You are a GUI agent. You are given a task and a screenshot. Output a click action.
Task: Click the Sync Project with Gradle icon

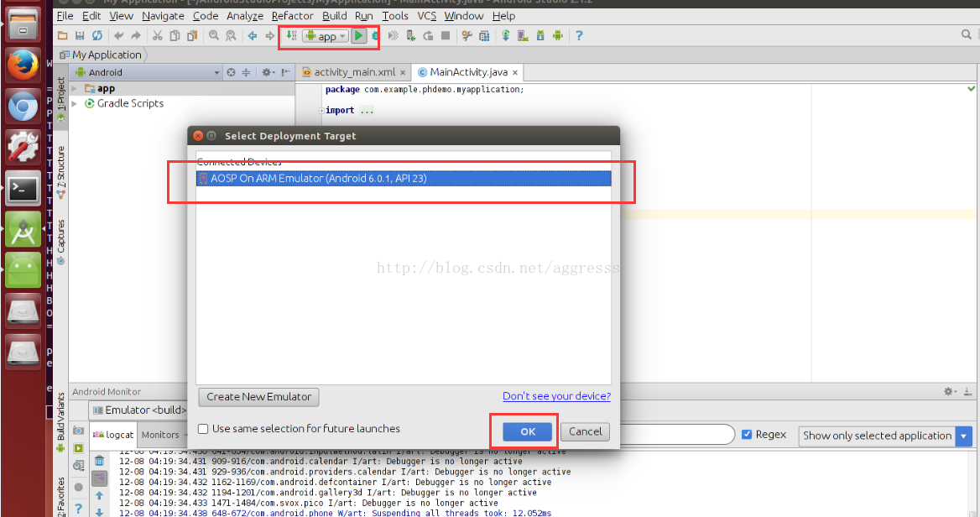(x=506, y=35)
